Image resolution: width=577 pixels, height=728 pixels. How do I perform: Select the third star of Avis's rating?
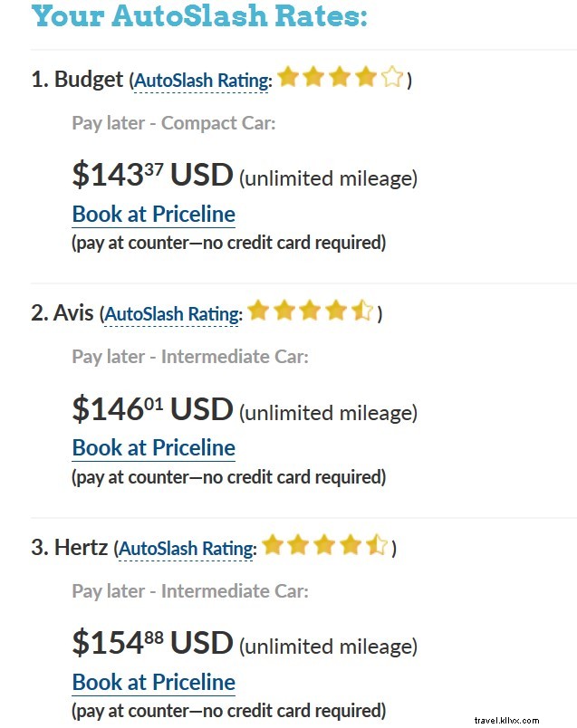pyautogui.click(x=309, y=311)
